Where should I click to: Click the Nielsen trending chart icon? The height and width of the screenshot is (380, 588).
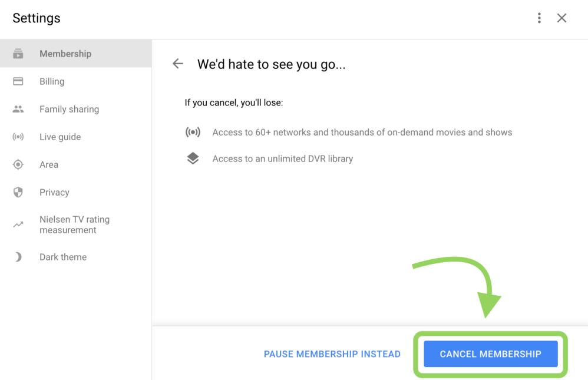coord(18,224)
